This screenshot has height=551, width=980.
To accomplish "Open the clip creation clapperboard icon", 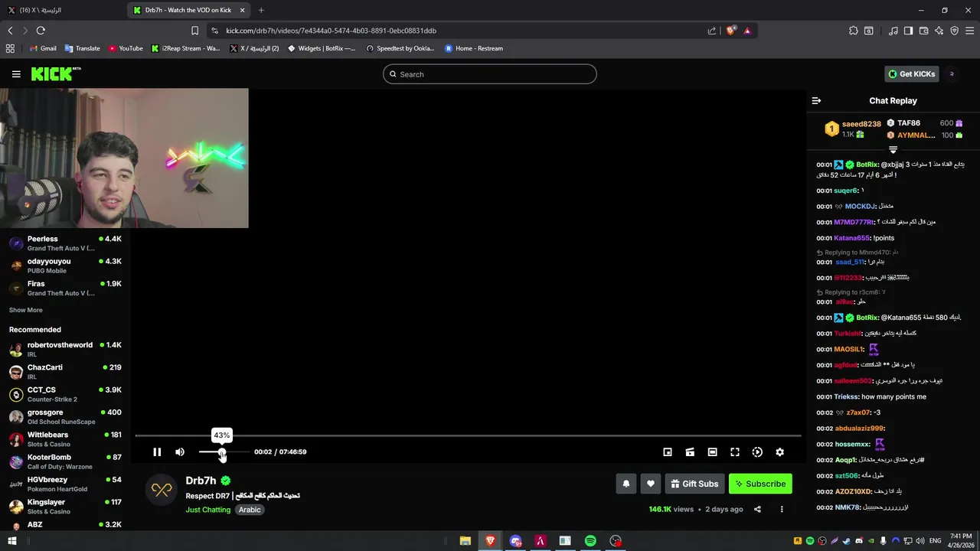I will [690, 452].
